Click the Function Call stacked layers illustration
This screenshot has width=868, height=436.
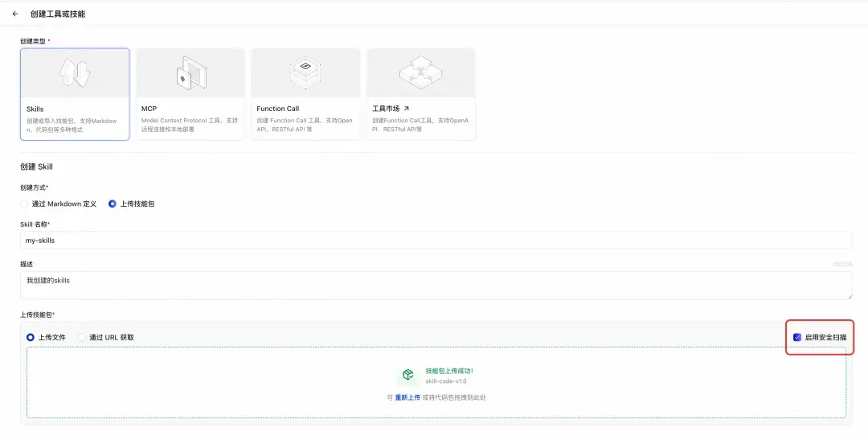[x=305, y=72]
